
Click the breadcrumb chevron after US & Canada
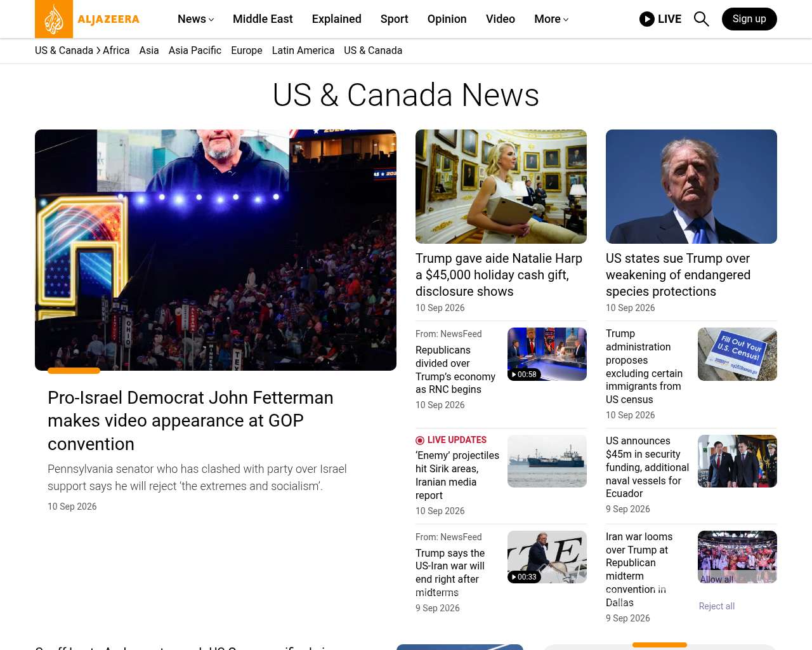98,50
